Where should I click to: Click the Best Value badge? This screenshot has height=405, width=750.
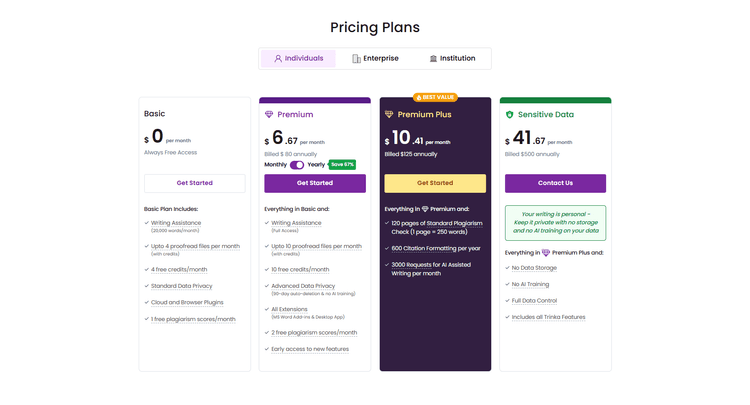click(x=435, y=97)
